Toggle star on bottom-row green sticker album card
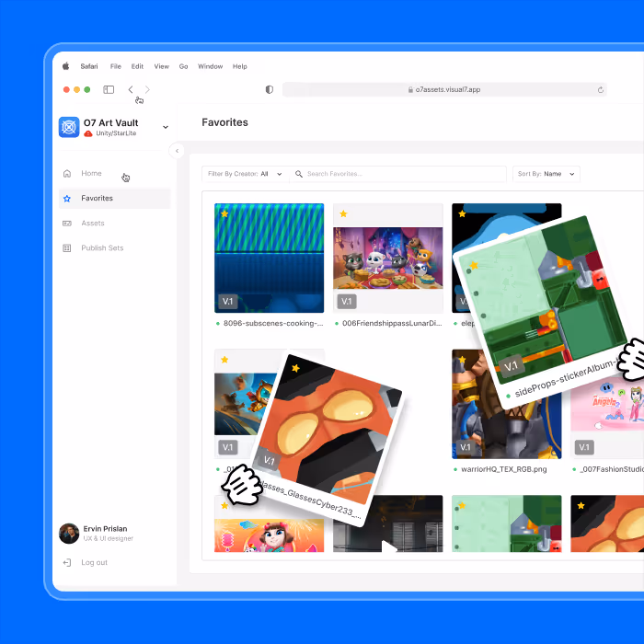The width and height of the screenshot is (644, 644). 462,506
